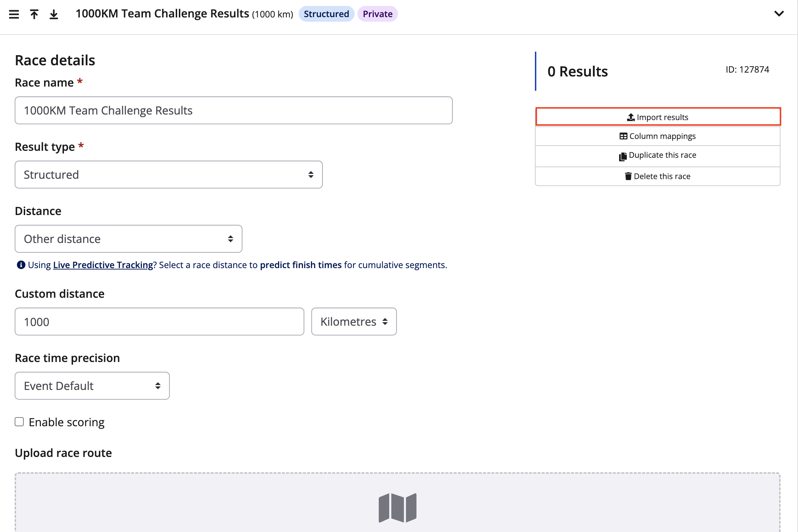798x532 pixels.
Task: Open the Race time precision dropdown
Action: click(92, 386)
